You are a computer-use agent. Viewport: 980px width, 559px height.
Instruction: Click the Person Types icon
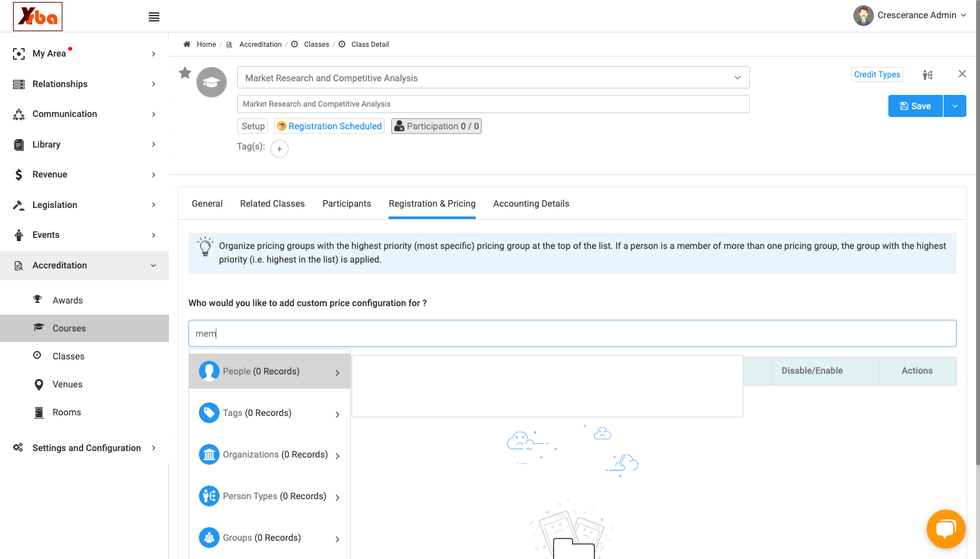coord(209,496)
